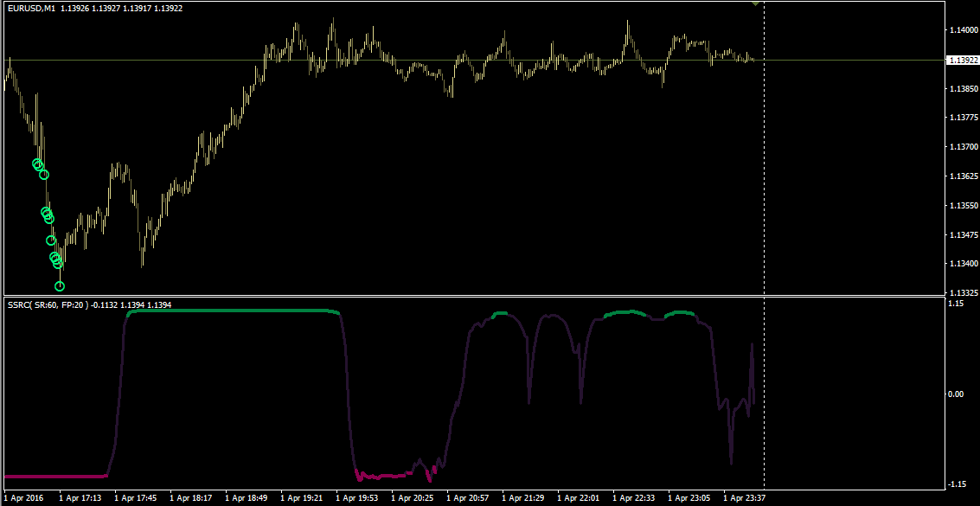Click the 1 Apr 22:33 time label
Image resolution: width=980 pixels, height=506 pixels.
(x=634, y=498)
